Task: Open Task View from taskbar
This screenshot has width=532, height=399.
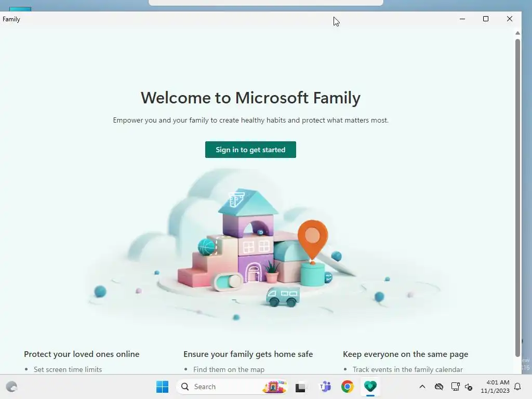Action: pos(300,387)
